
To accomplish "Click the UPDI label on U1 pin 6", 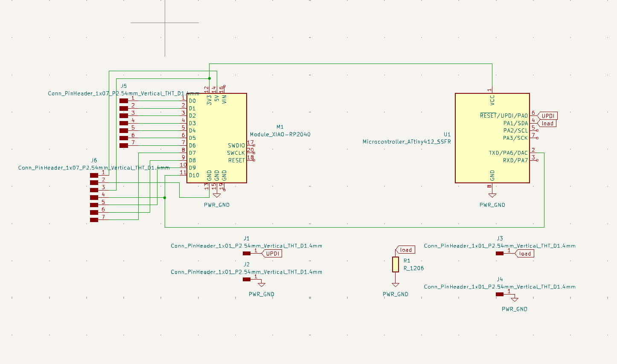I will 548,116.
